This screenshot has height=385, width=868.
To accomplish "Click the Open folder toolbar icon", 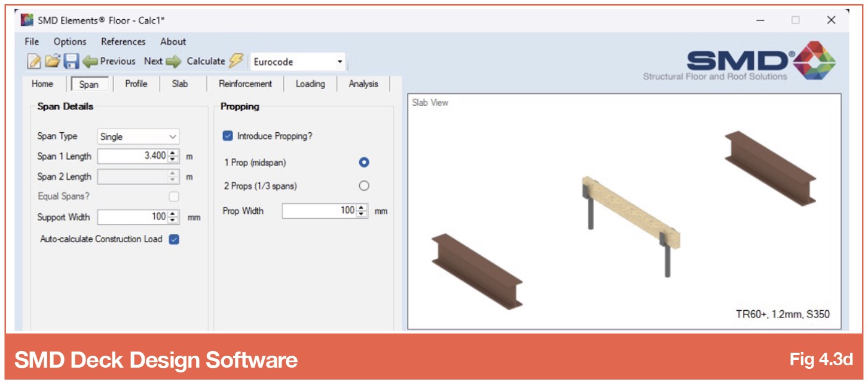I will coord(53,61).
